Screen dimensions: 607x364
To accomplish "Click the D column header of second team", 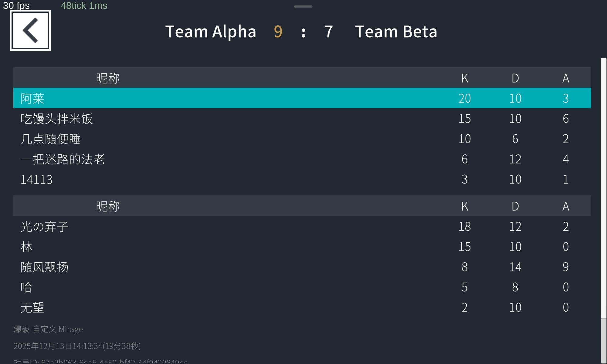I will click(515, 206).
